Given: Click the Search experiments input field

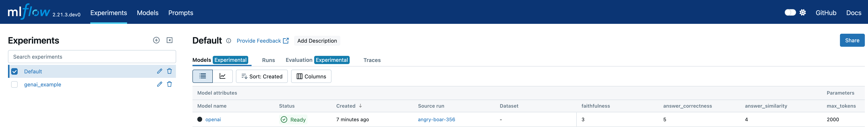Looking at the screenshot, I should pyautogui.click(x=92, y=57).
